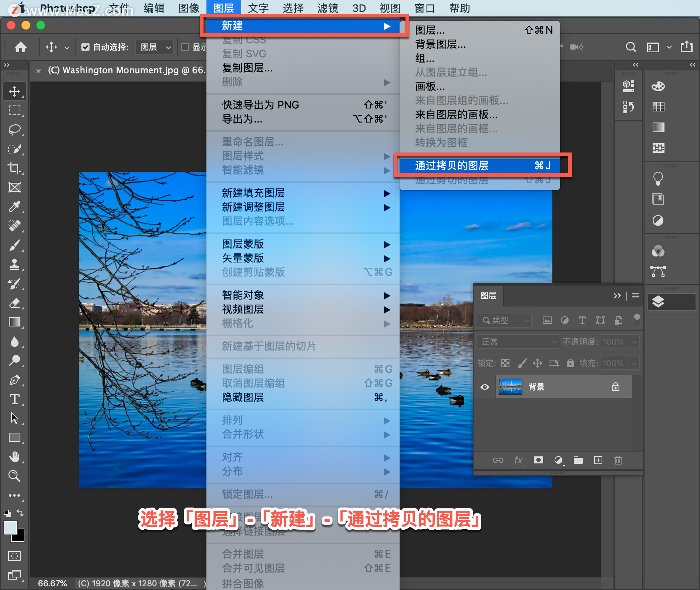The width and height of the screenshot is (700, 590).
Task: Click the Create new layer button
Action: point(598,460)
